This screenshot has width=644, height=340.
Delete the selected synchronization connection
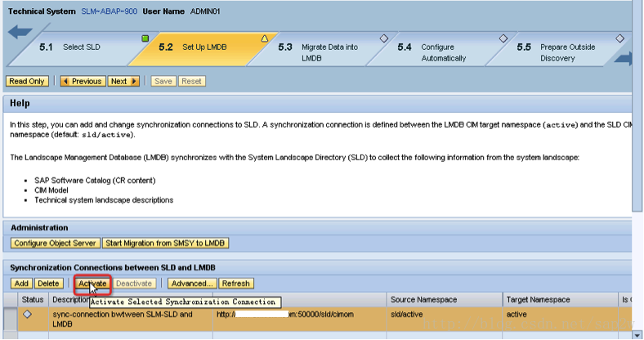[x=48, y=284]
